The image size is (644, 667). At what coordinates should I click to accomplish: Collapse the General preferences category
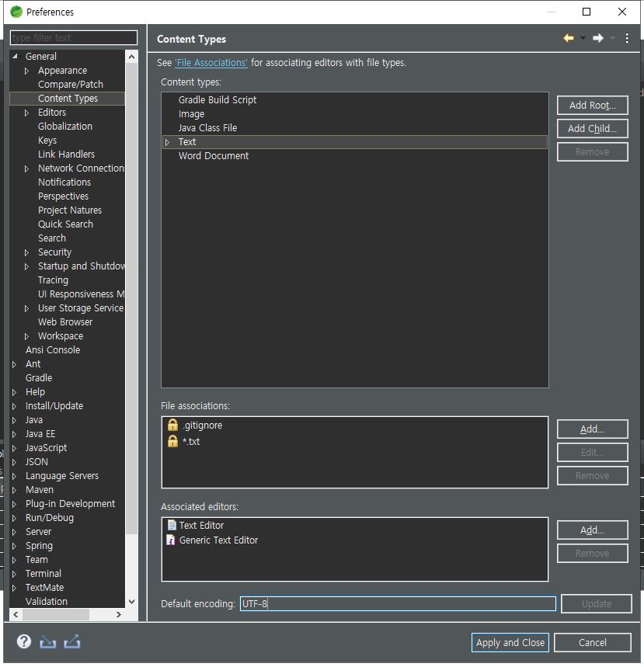(x=15, y=57)
